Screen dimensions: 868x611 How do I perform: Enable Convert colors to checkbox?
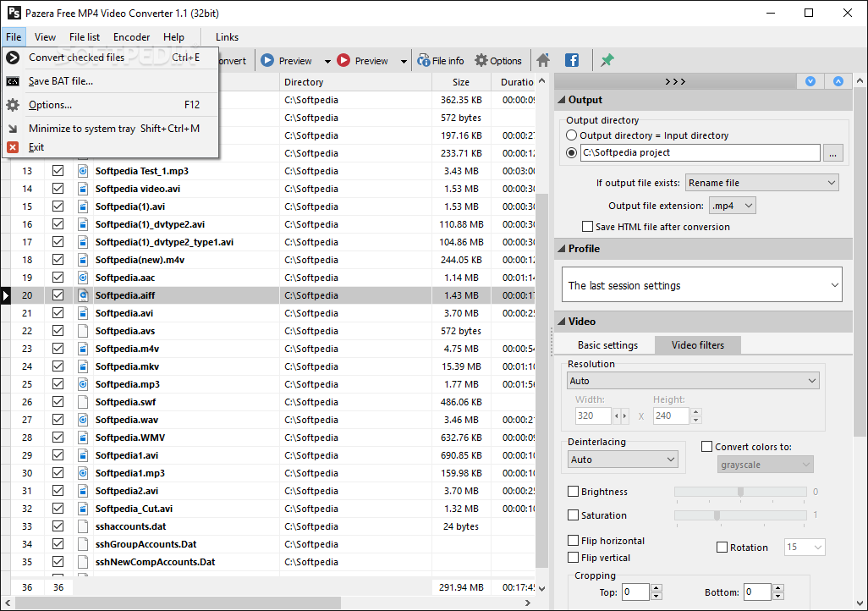707,447
